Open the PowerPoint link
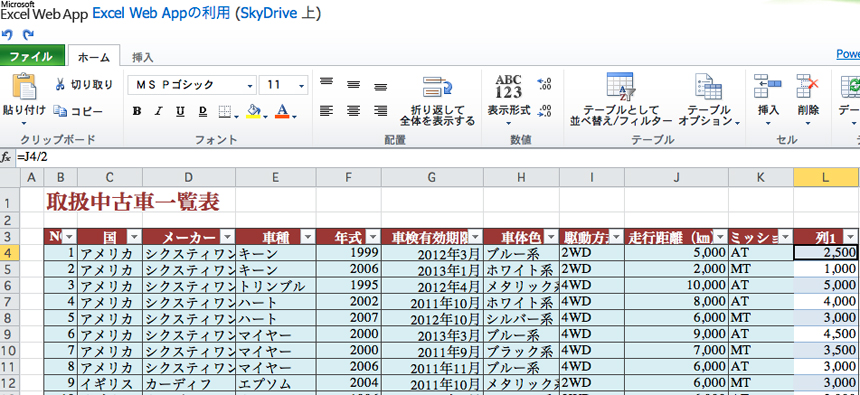The height and width of the screenshot is (395, 860). [x=848, y=54]
